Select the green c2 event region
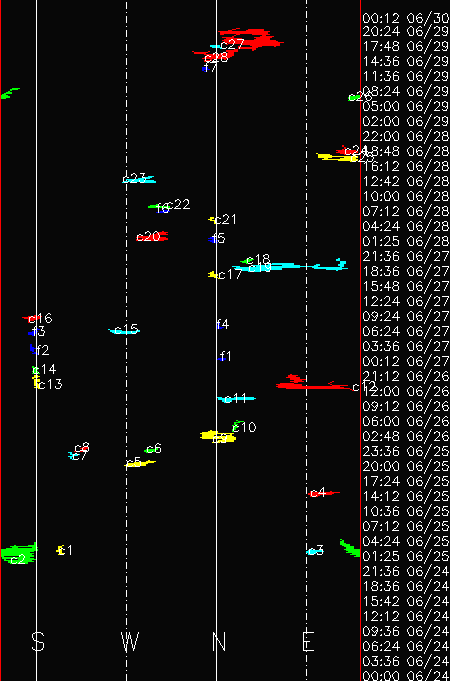The image size is (450, 681). pyautogui.click(x=18, y=554)
